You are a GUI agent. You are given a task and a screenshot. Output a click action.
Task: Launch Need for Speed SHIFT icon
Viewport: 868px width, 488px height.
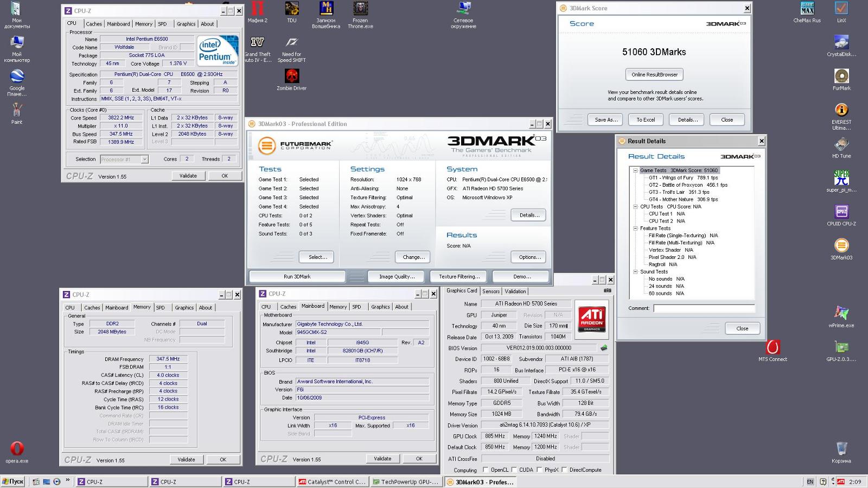pyautogui.click(x=292, y=49)
